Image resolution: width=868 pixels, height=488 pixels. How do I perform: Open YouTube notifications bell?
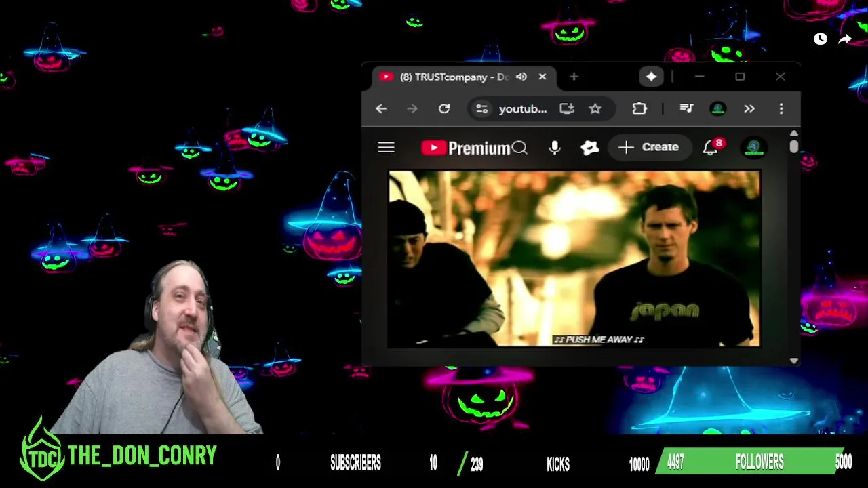710,147
